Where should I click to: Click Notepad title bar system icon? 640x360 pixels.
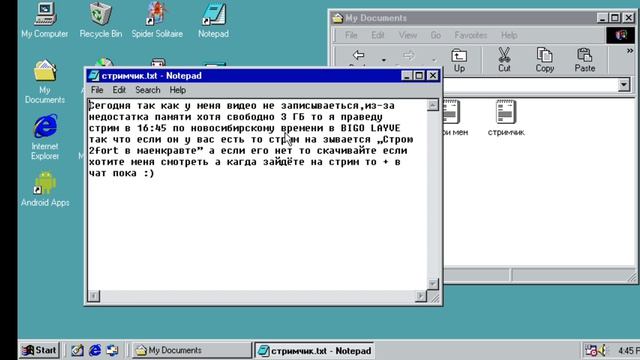94,76
